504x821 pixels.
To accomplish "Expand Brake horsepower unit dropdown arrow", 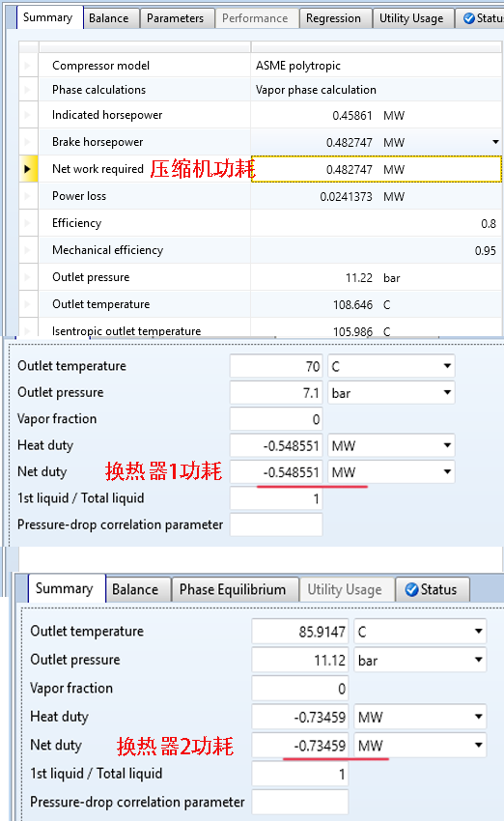I will [495, 142].
